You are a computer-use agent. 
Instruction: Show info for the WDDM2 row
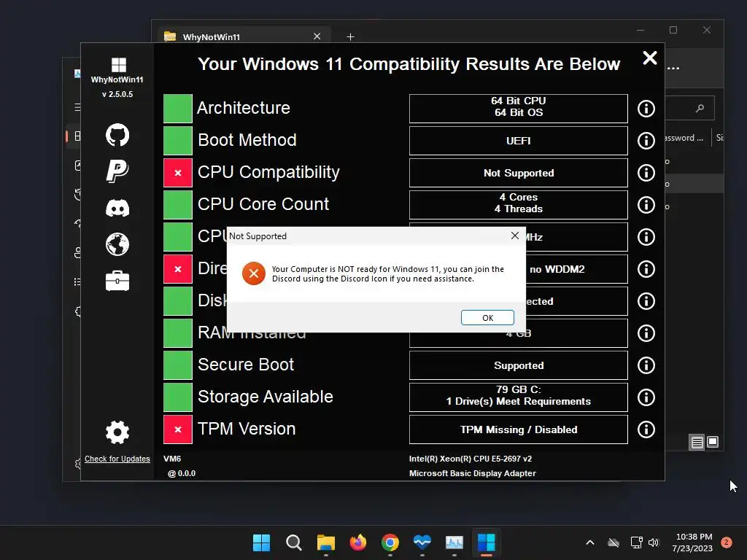646,269
